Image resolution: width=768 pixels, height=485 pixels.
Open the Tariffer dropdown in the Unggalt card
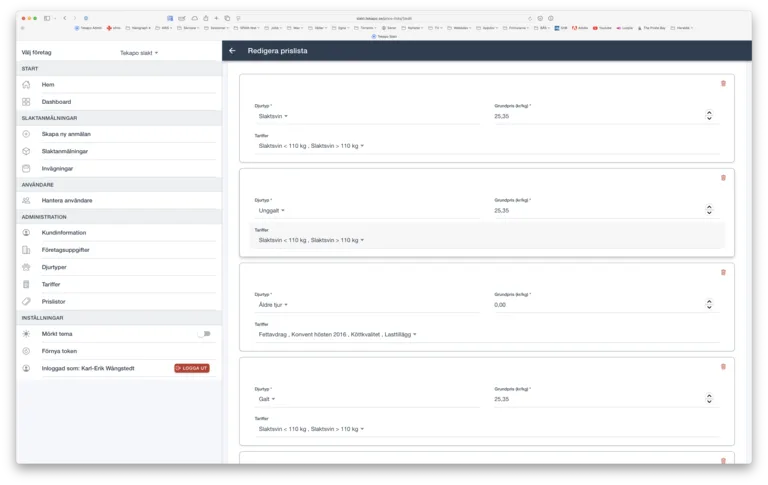click(312, 240)
